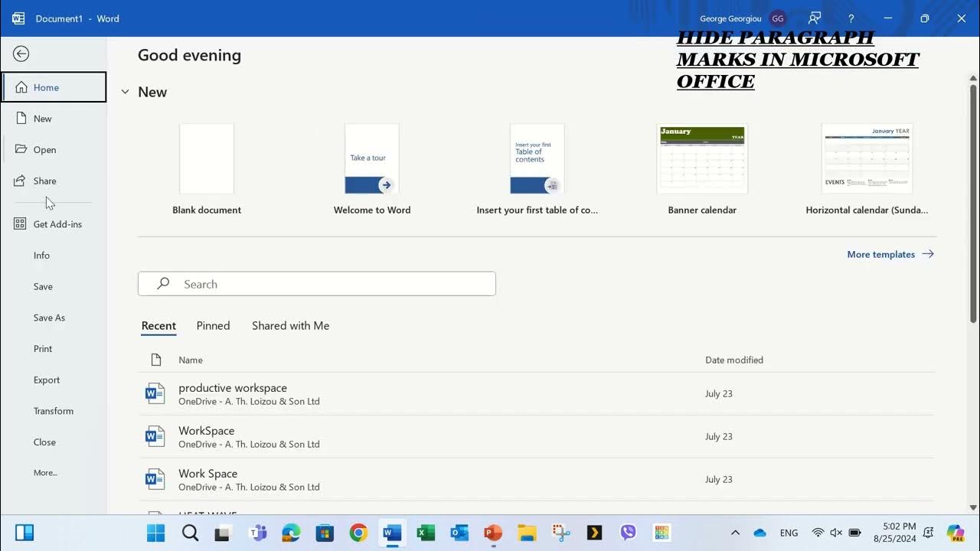Open Plex app from taskbar
Viewport: 980px width, 551px height.
595,533
